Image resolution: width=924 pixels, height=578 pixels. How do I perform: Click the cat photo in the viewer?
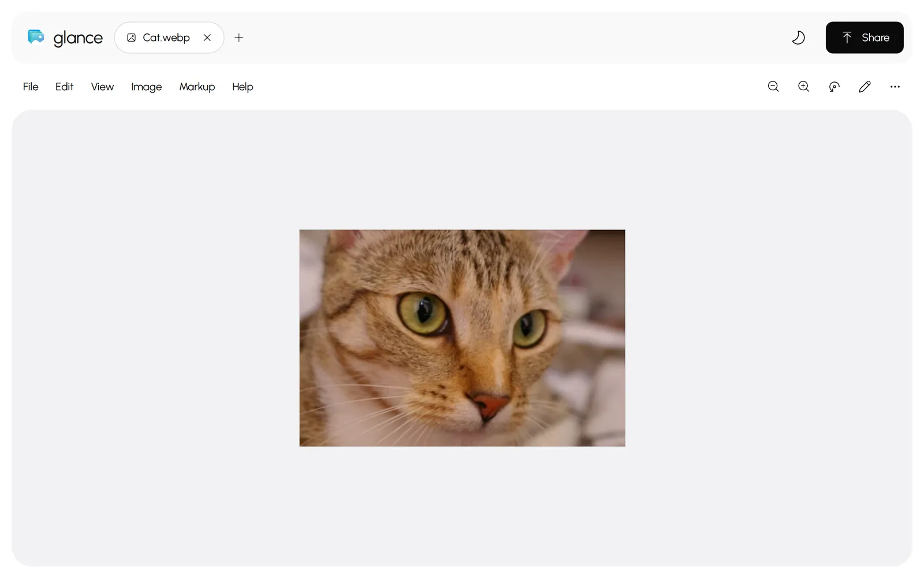click(462, 338)
